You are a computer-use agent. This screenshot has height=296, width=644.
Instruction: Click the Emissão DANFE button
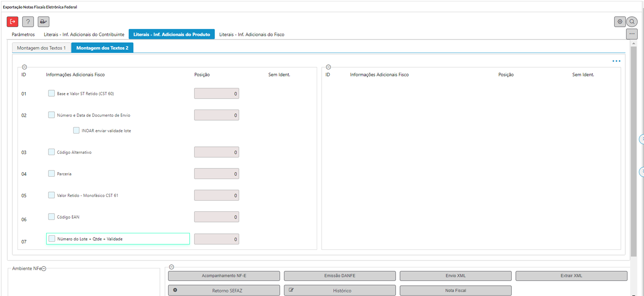click(x=339, y=276)
